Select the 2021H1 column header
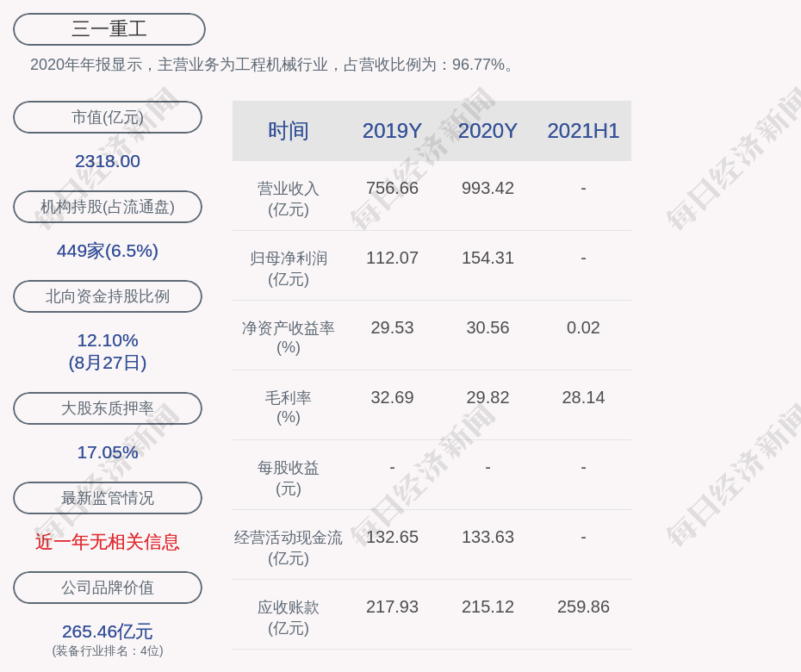The image size is (801, 672). coord(583,131)
